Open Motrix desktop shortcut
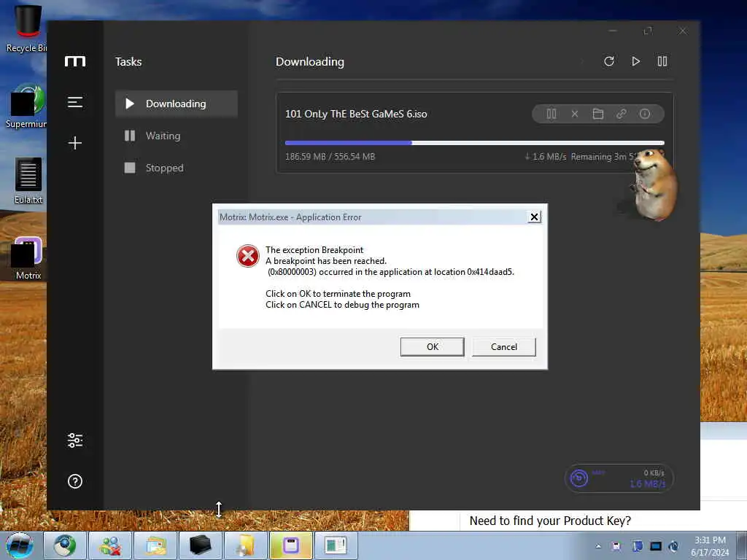The image size is (747, 560). coord(28,259)
